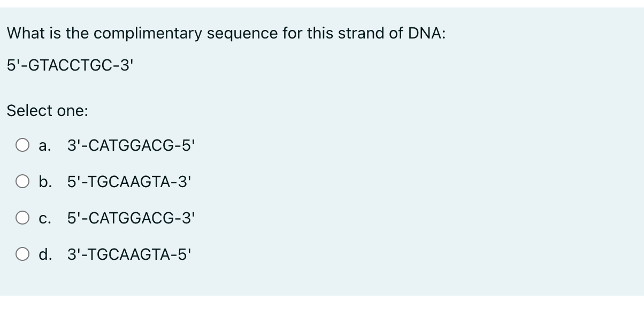Select the sequence ending in GTA-5'

129,254
